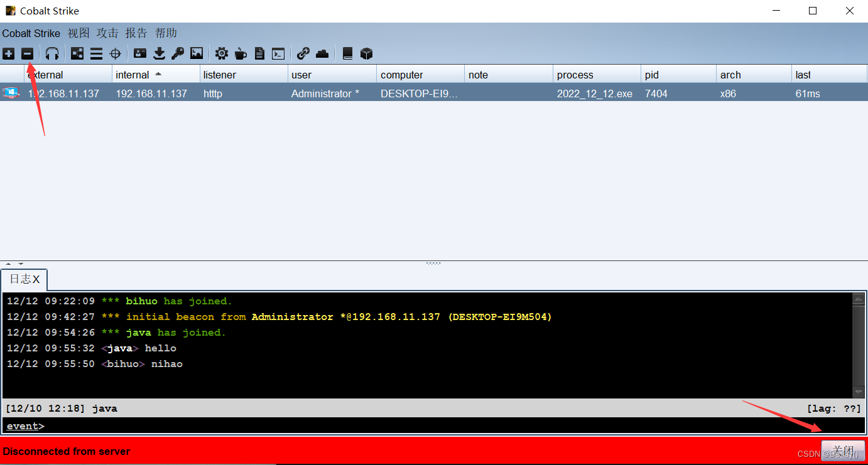The width and height of the screenshot is (868, 465).
Task: Minimize the Cobalt Strike window
Action: pyautogui.click(x=776, y=11)
